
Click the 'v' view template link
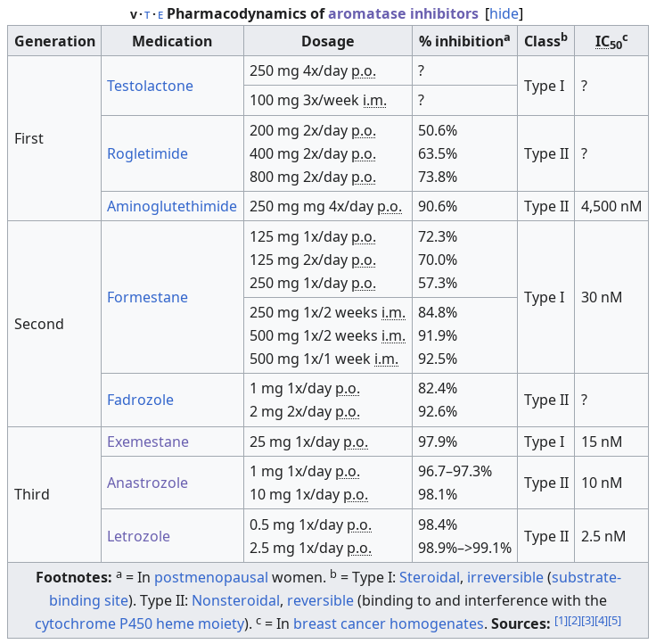coord(134,14)
